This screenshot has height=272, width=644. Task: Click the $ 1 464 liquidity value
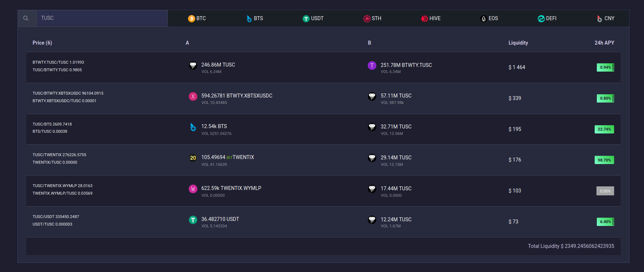[x=517, y=67]
